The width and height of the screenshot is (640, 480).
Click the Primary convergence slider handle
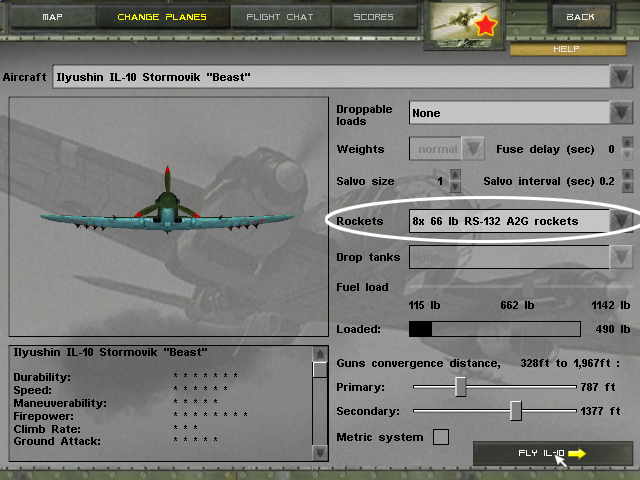[x=461, y=387]
